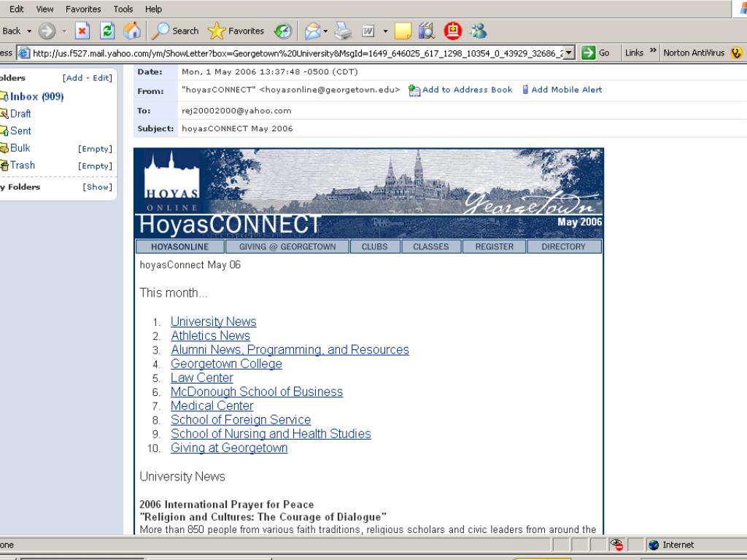Click the Mail envelope toolbar icon

pos(312,31)
